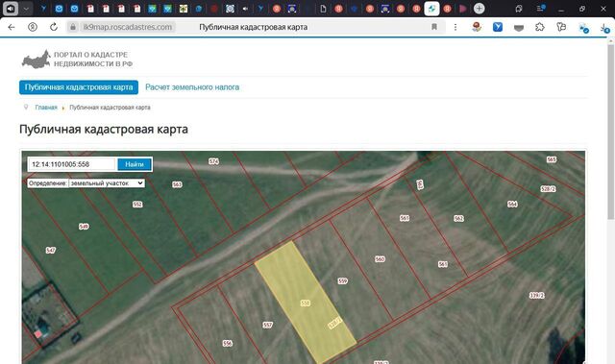Switch to the purple play-triangle tab

[463, 9]
